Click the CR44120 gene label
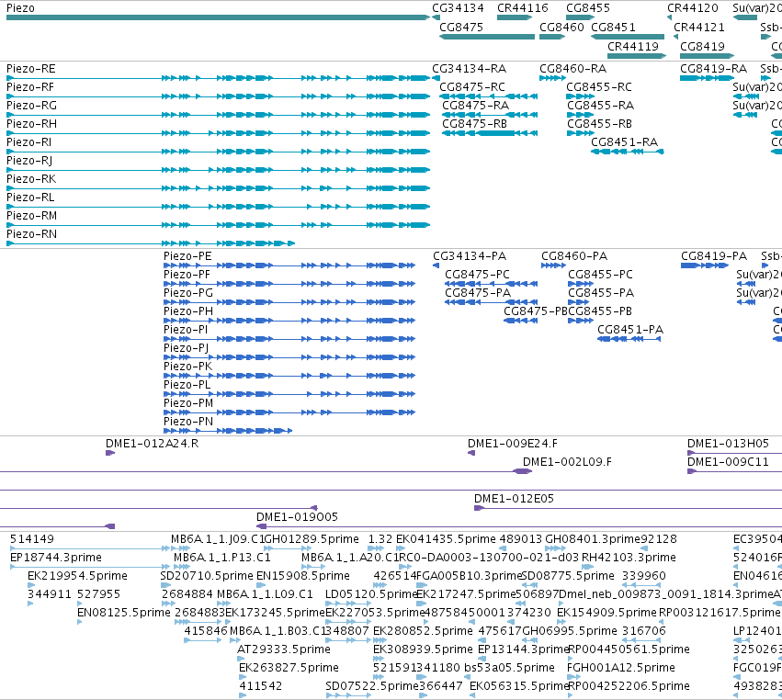Screen dimensions: 782x700 coord(692,8)
